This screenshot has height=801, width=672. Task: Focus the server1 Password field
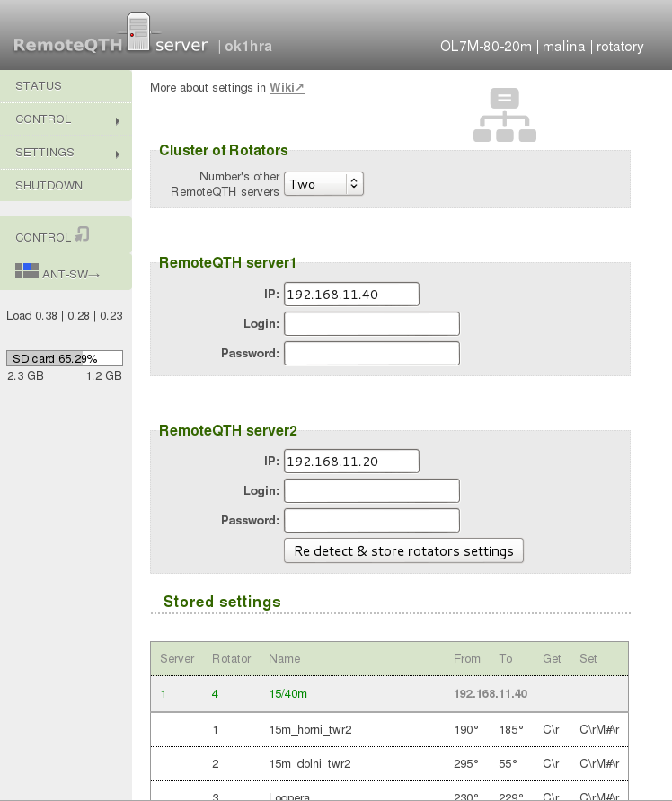tap(372, 354)
